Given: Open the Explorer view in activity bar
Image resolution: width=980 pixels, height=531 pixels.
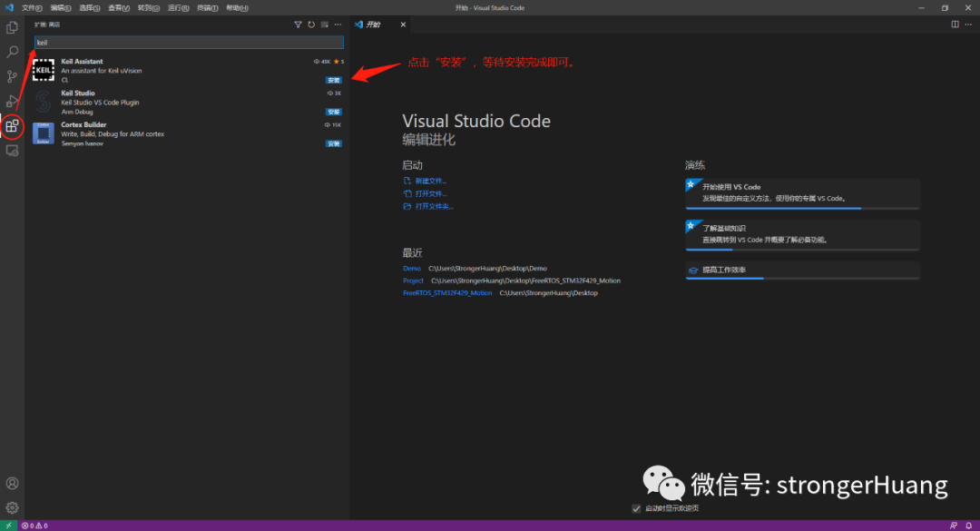Looking at the screenshot, I should click(x=12, y=28).
